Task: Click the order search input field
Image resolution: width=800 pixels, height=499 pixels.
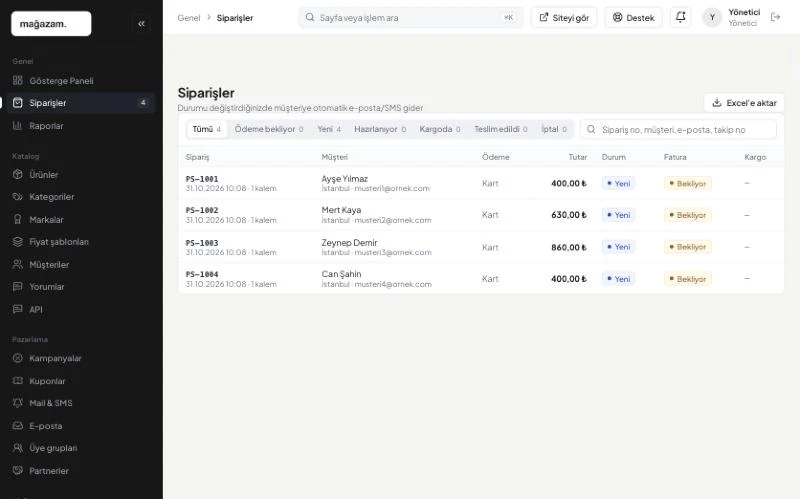Action: coord(679,130)
